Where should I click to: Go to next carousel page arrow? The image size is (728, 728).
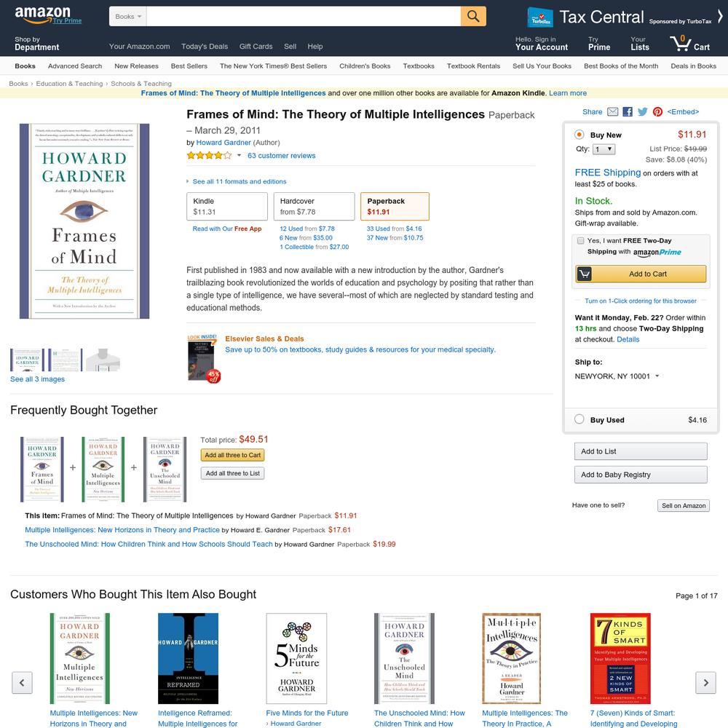tap(705, 683)
